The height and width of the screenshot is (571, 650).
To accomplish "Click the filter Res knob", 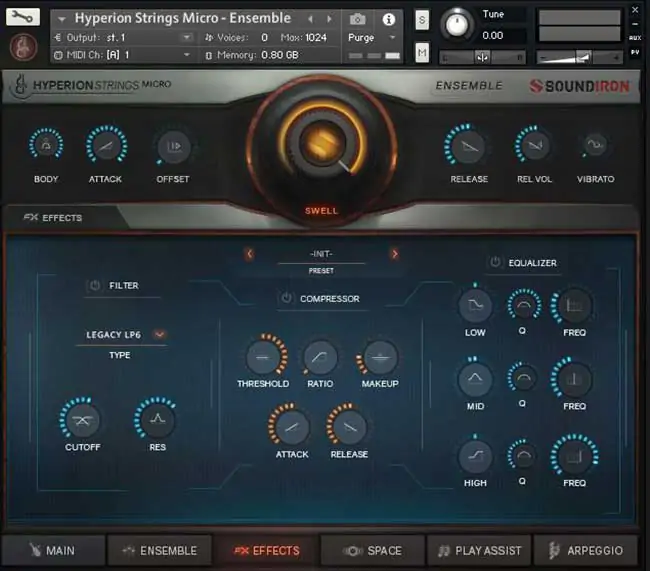I will tap(157, 419).
